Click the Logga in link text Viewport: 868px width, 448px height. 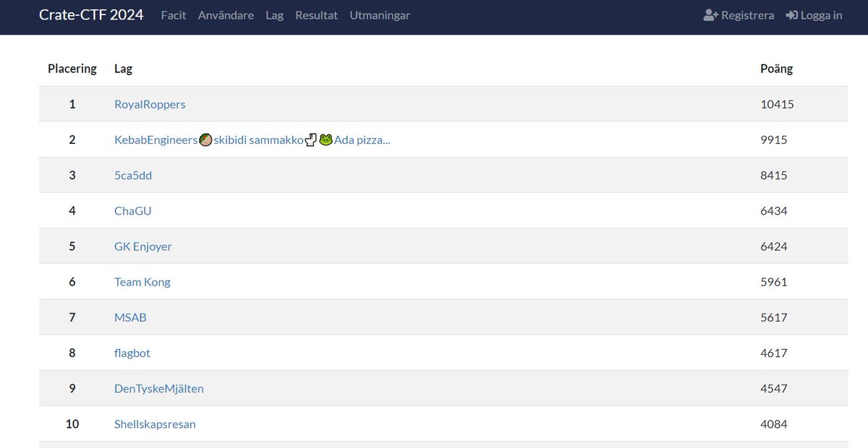tap(822, 15)
